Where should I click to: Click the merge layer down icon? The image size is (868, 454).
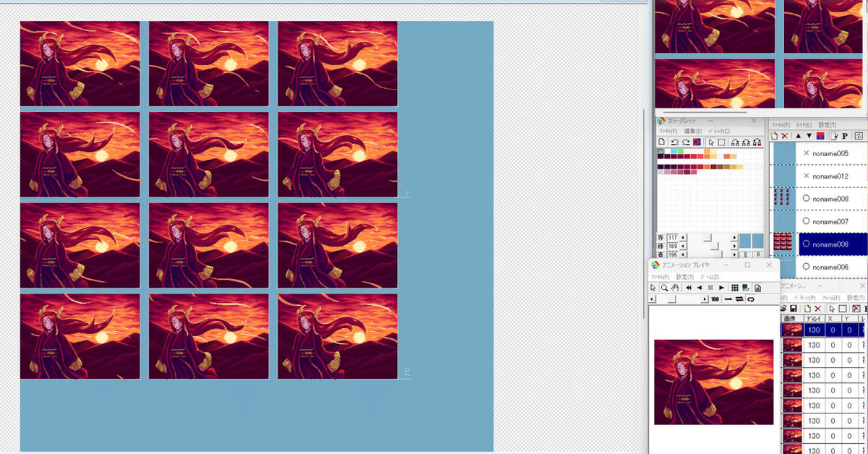point(820,136)
